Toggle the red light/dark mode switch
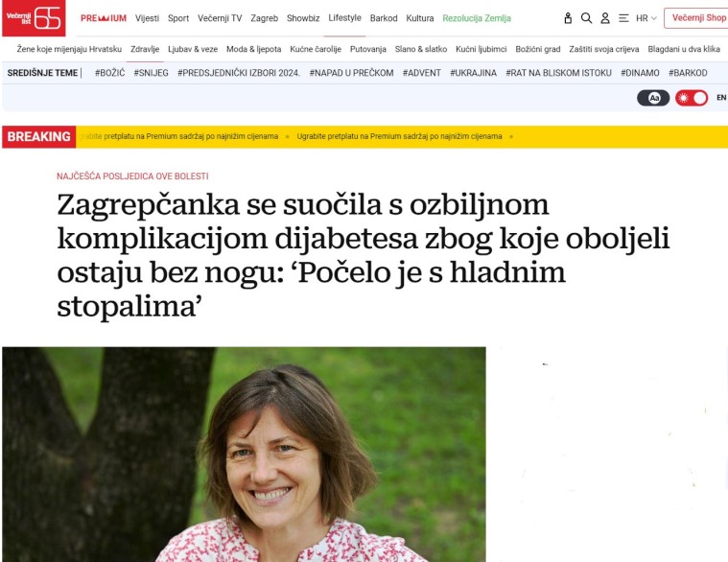The width and height of the screenshot is (728, 562). (692, 98)
